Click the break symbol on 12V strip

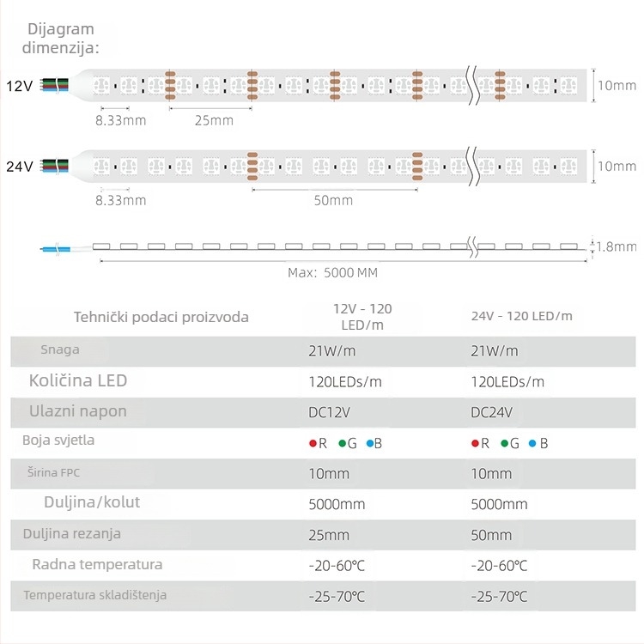[x=473, y=85]
